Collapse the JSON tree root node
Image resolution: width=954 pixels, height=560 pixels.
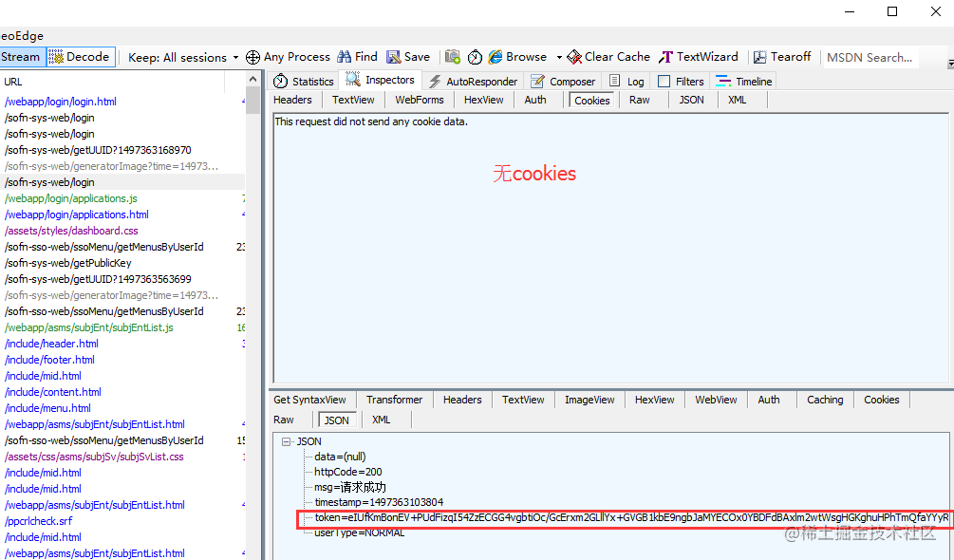pyautogui.click(x=286, y=441)
